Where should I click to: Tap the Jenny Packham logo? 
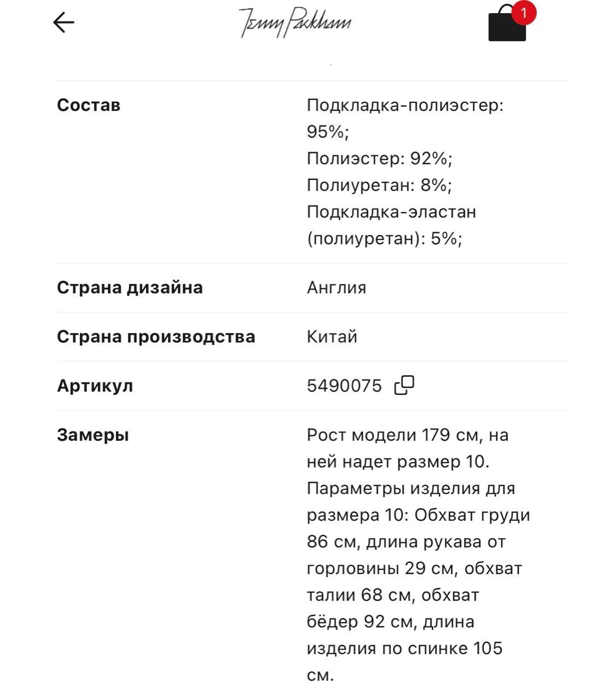pos(295,22)
